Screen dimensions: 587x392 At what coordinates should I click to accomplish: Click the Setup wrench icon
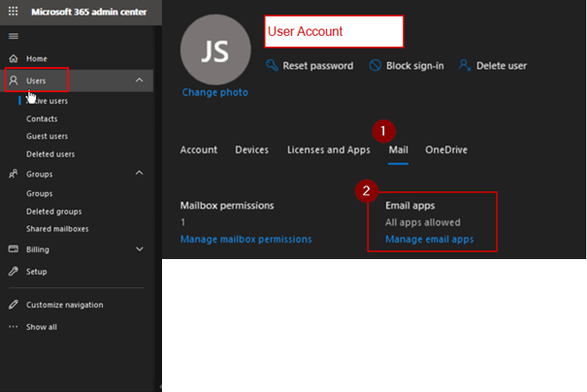coord(14,272)
